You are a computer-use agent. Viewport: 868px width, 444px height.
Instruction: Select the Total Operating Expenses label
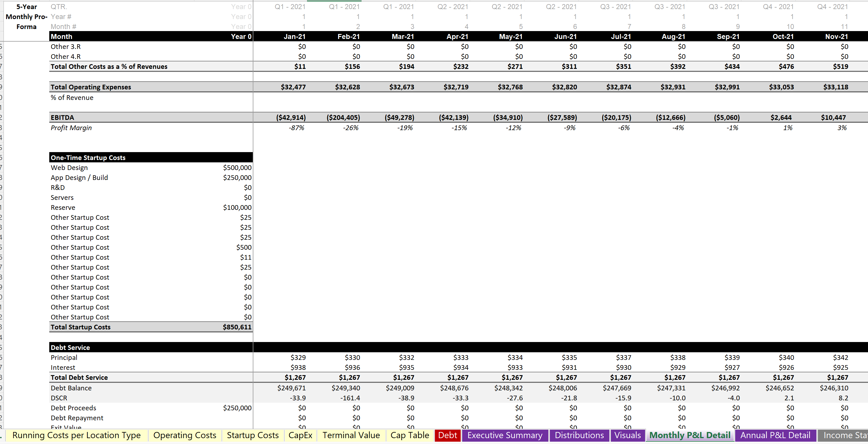pyautogui.click(x=91, y=87)
